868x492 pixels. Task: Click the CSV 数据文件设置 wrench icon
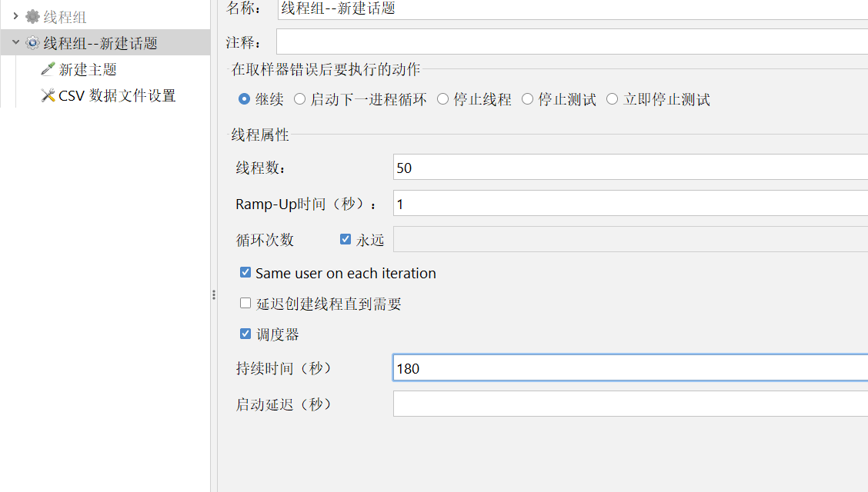pyautogui.click(x=48, y=95)
